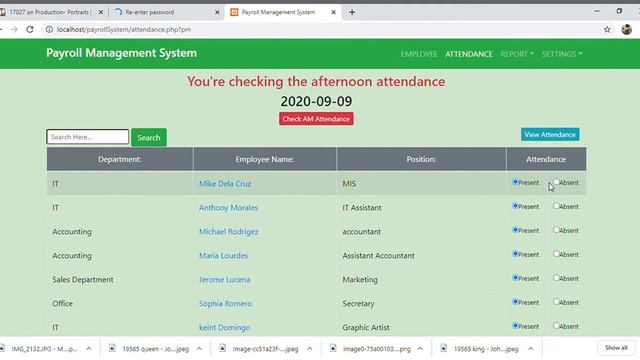View site information icon in address bar
This screenshot has height=360, width=640.
pyautogui.click(x=49, y=29)
